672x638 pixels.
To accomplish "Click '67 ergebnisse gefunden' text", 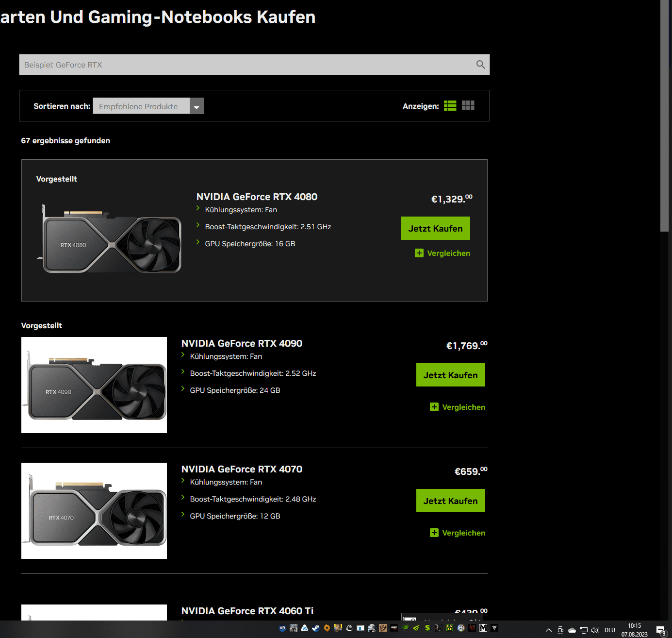I will pos(66,140).
